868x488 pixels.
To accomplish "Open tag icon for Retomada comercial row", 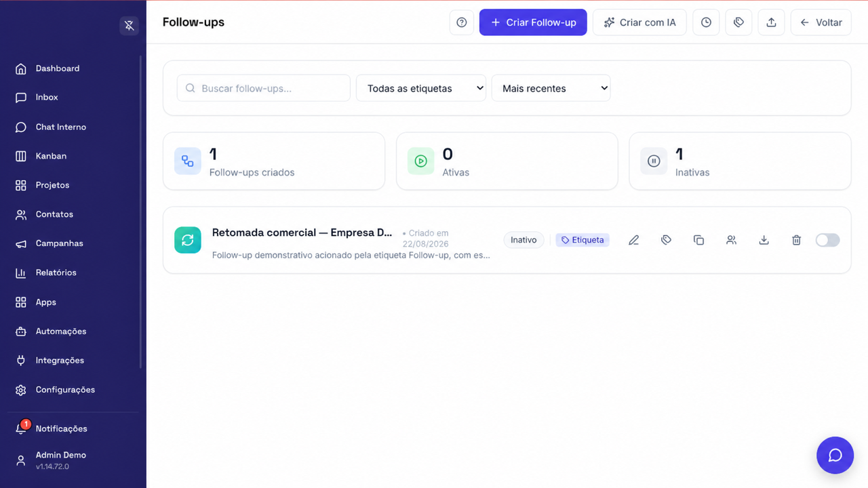I will tap(666, 240).
